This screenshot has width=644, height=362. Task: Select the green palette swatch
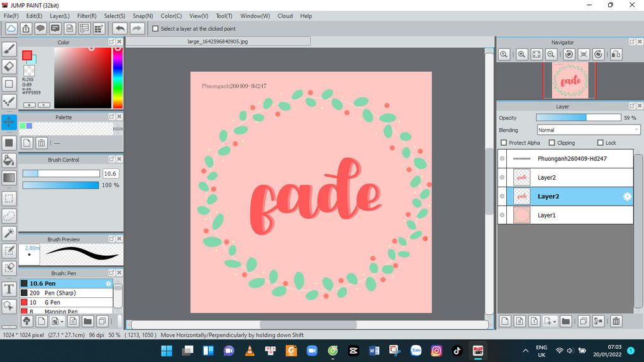(23, 126)
